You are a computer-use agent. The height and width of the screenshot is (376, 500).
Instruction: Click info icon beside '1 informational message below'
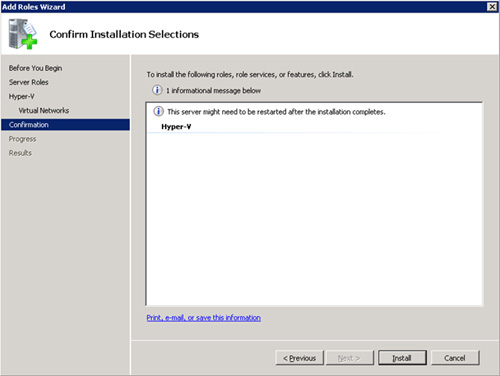pyautogui.click(x=157, y=90)
